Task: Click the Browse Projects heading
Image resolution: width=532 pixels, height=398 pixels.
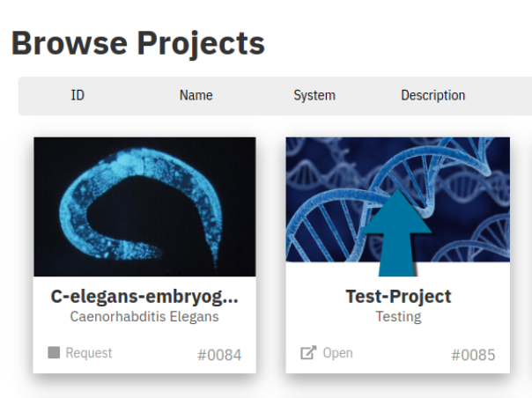Action: 137,42
